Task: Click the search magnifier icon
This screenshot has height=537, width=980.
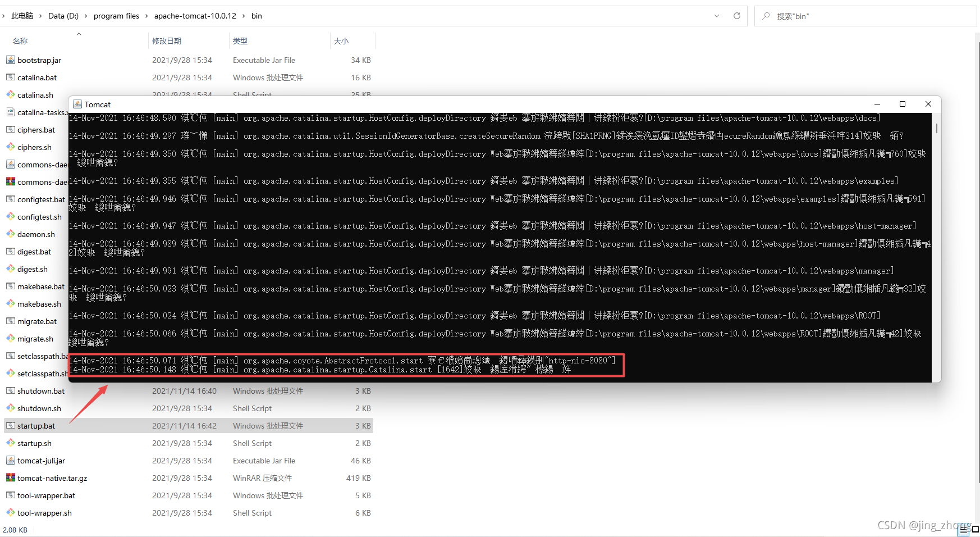Action: point(766,16)
